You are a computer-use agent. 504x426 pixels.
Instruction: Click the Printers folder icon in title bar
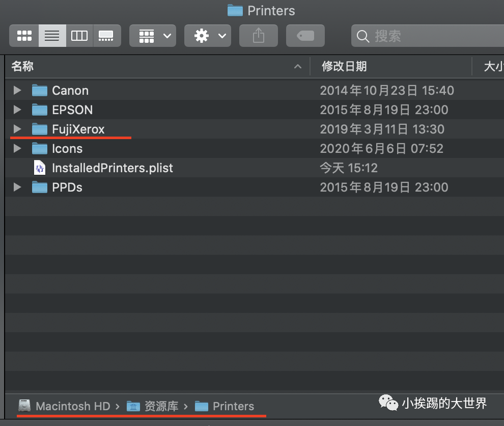235,11
